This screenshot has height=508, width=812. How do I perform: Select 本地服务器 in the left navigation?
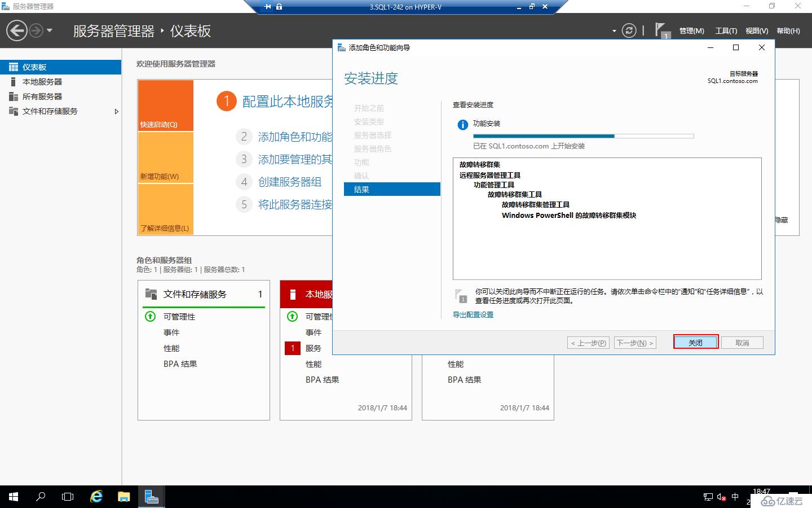pos(60,82)
